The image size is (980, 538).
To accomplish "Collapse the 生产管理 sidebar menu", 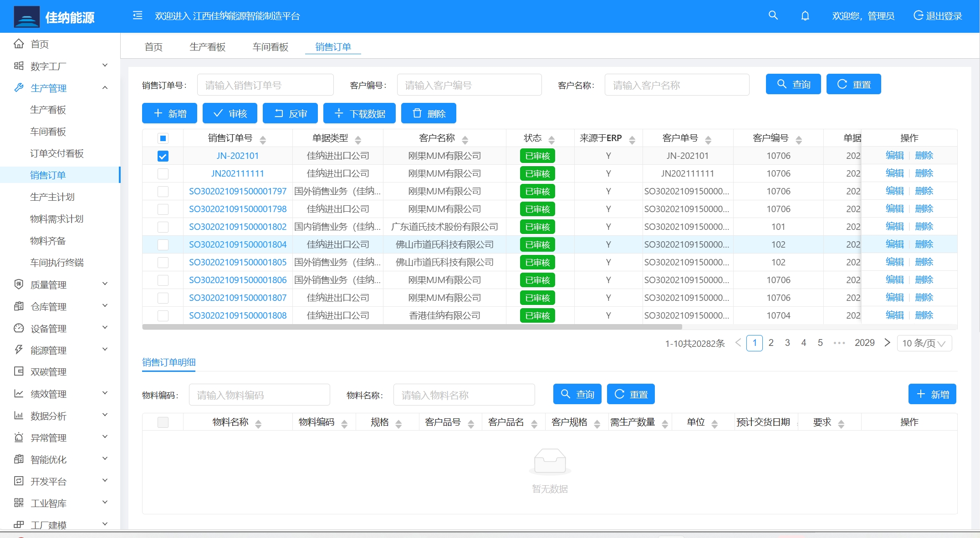I will [105, 87].
